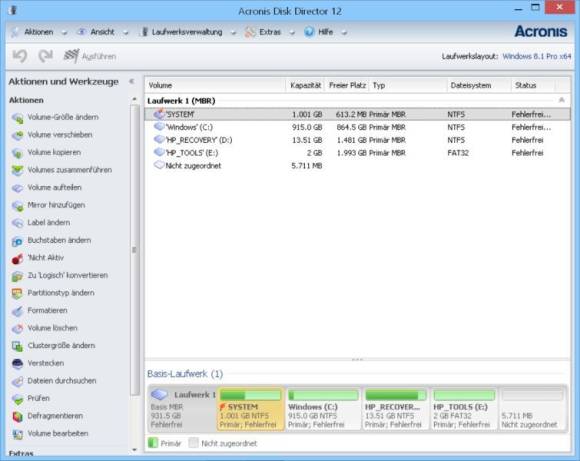580x461 pixels.
Task: Sort by the Volume column header
Action: [215, 85]
